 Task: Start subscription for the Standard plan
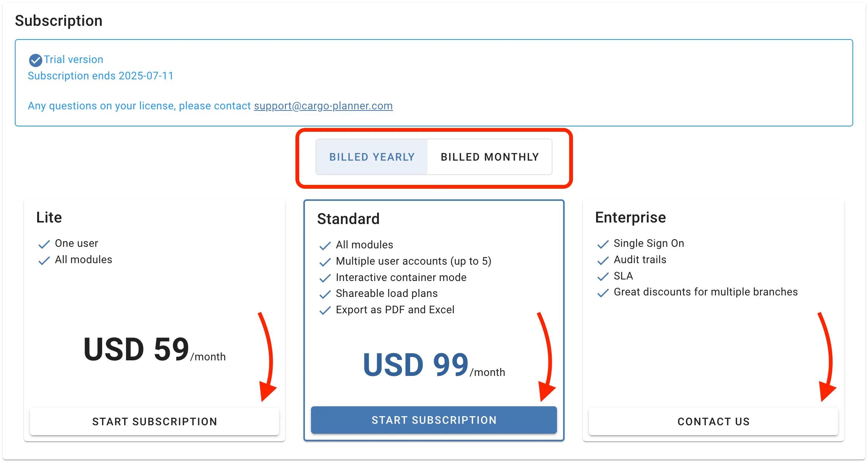point(434,420)
